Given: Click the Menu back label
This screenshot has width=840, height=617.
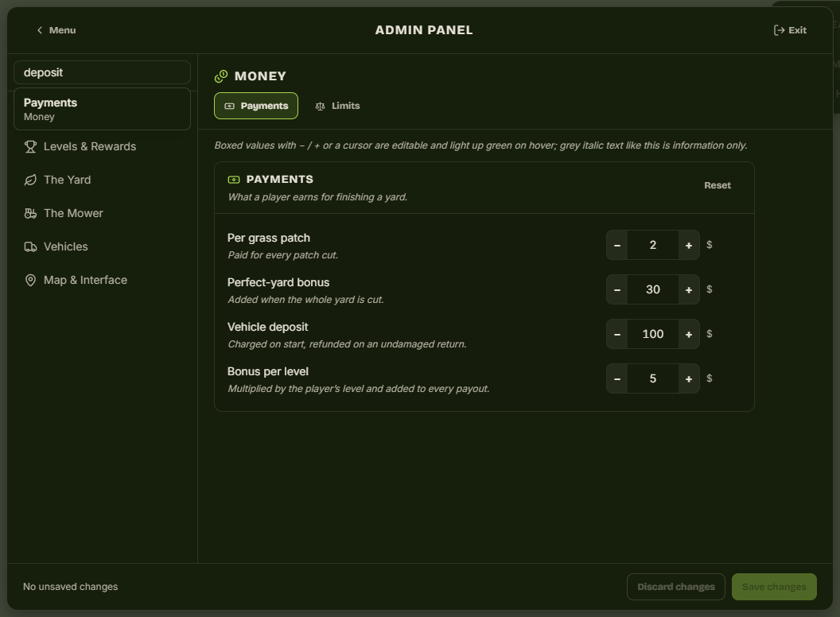Looking at the screenshot, I should pyautogui.click(x=62, y=30).
